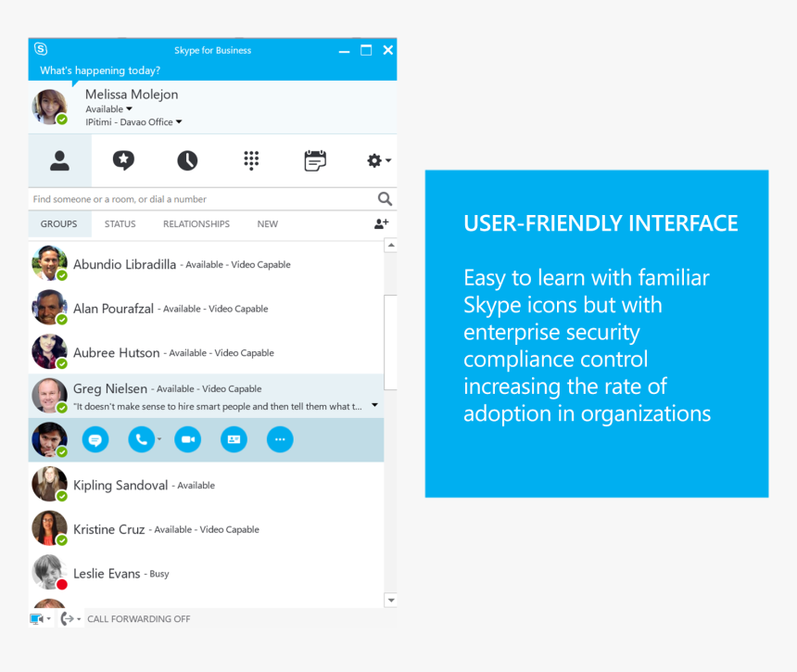Open the dial pad icon
The height and width of the screenshot is (672, 797).
251,160
